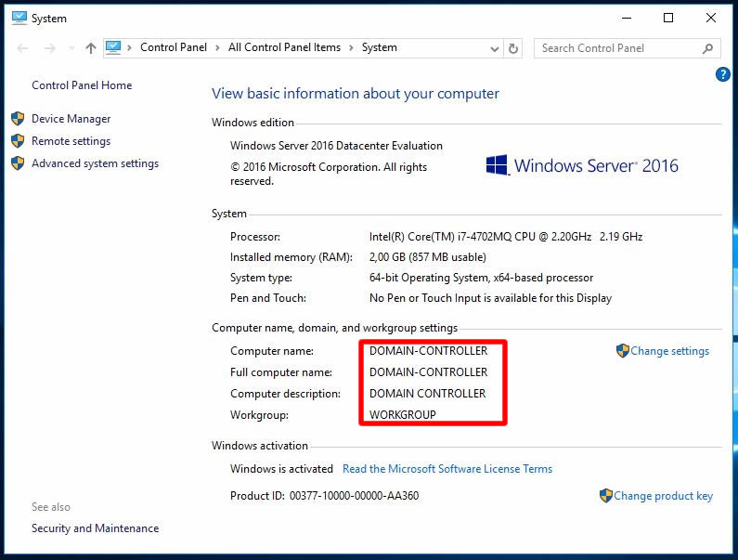738x560 pixels.
Task: Select the All Control Panel Items breadcrumb
Action: tap(284, 47)
